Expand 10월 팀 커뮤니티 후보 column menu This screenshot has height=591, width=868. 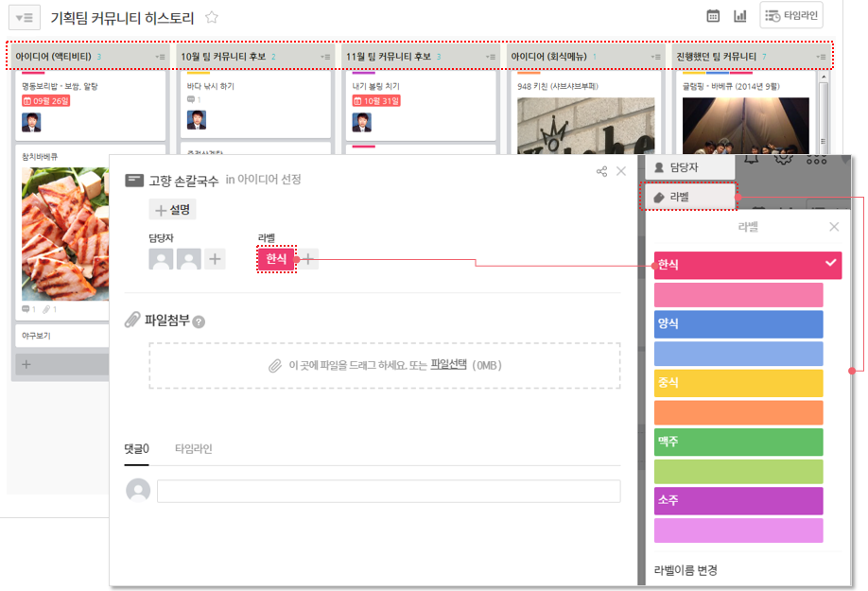click(x=324, y=57)
